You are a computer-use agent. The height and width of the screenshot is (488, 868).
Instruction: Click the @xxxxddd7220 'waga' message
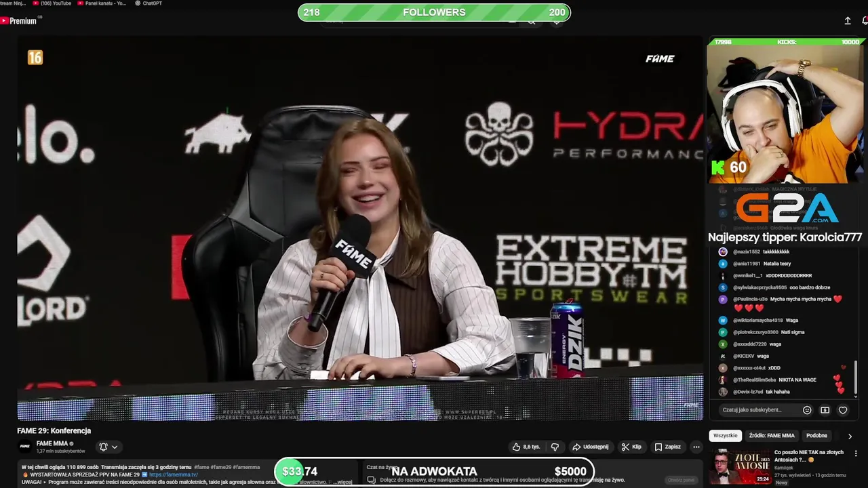pos(757,344)
